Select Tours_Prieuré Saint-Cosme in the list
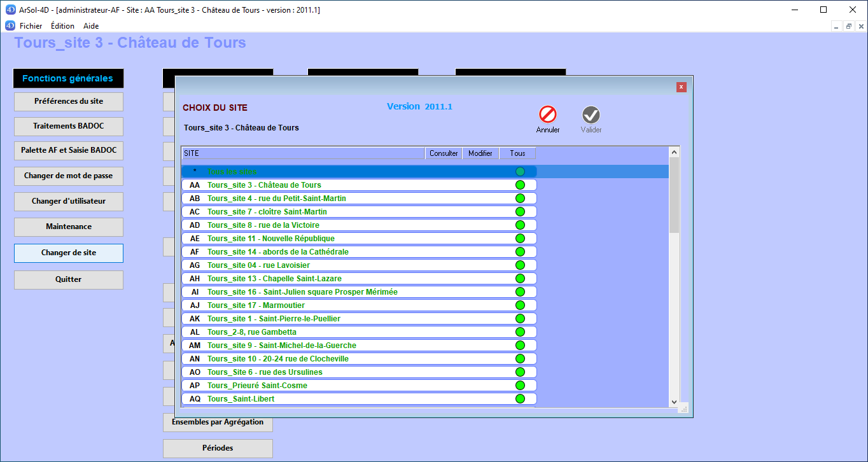The image size is (868, 462). [x=257, y=386]
